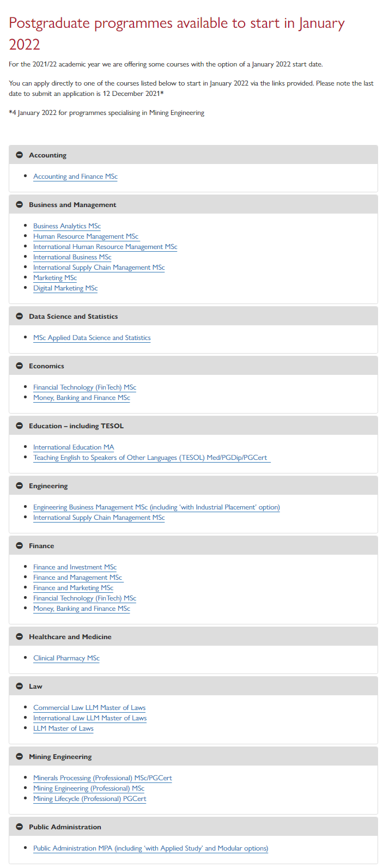Go to MSc Applied Data Science and Statistics
Image resolution: width=383 pixels, height=868 pixels.
(92, 338)
